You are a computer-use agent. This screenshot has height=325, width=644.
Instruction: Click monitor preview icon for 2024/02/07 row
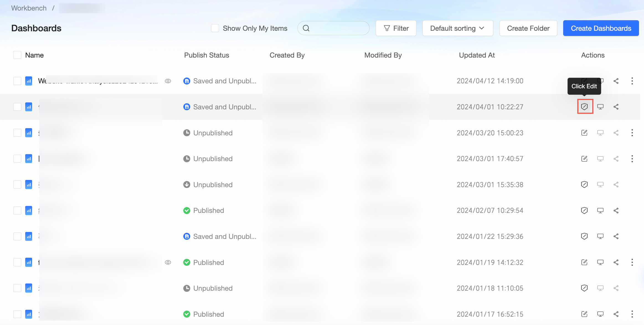coord(600,211)
